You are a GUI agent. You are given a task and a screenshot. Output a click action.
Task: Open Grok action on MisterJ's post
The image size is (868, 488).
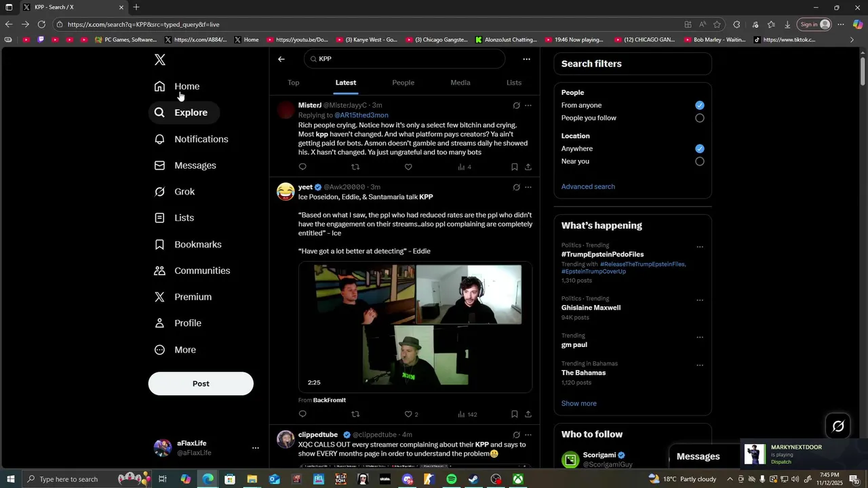click(x=516, y=105)
